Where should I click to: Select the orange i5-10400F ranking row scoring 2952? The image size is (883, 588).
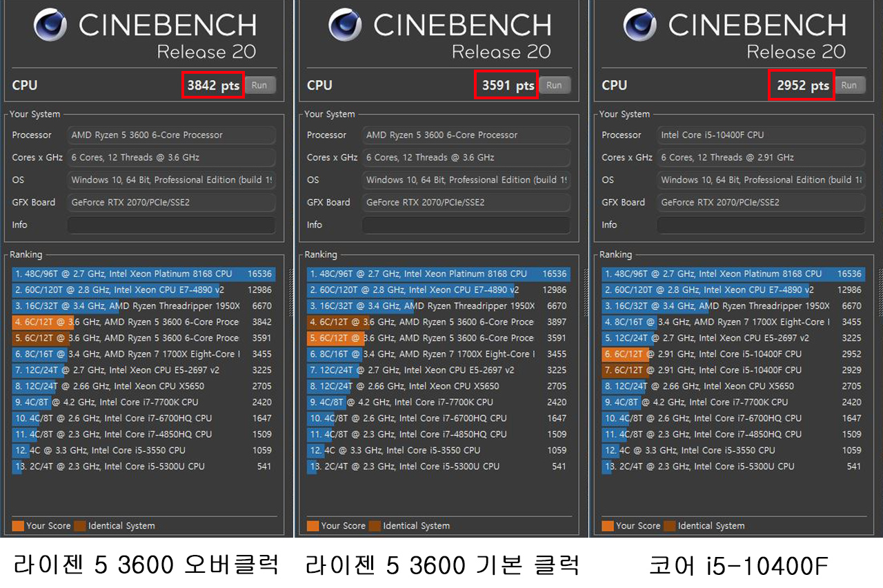[x=732, y=354]
